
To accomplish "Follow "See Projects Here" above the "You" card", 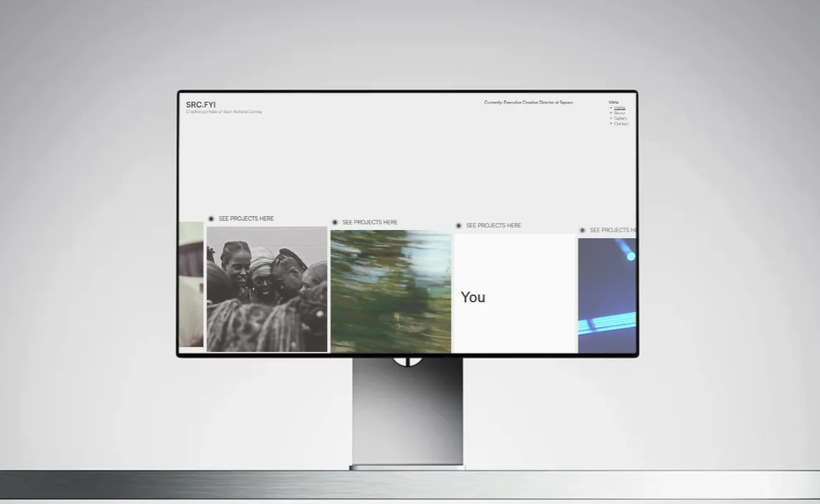I will 494,226.
